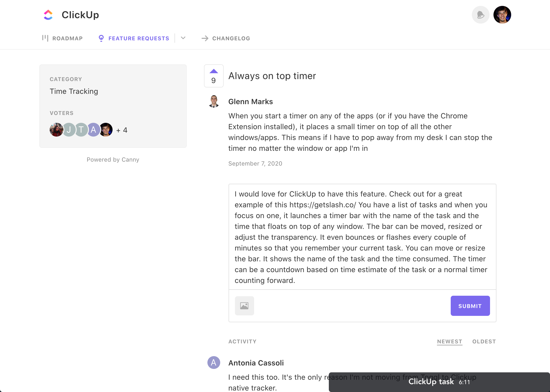Click the voter avatar with letter T
This screenshot has width=550, height=392.
click(81, 130)
